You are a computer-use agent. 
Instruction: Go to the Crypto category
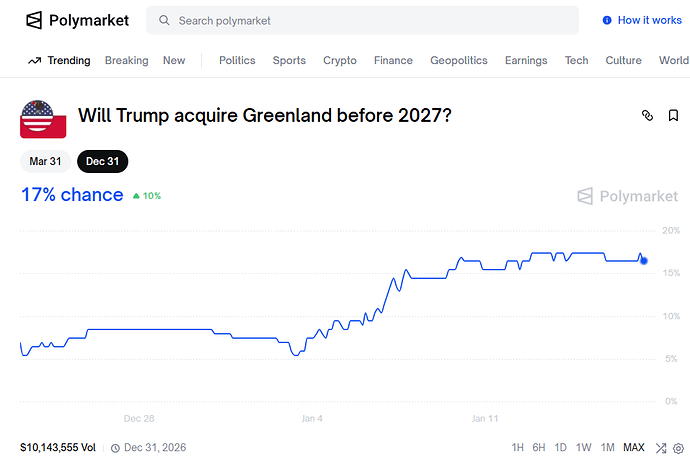339,60
